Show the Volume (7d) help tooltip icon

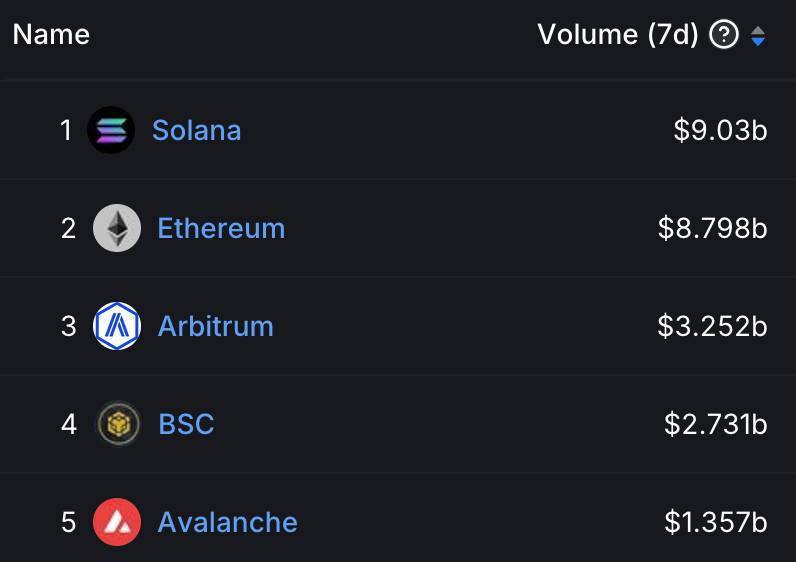[723, 35]
